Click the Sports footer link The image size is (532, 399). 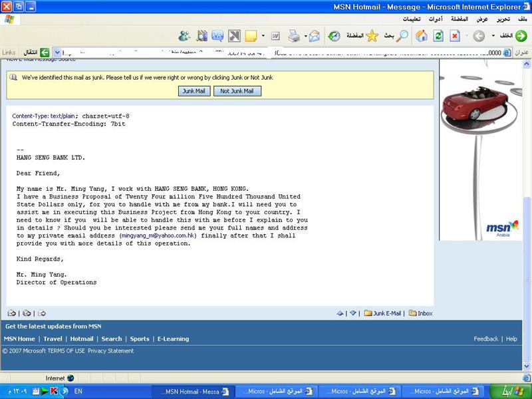[x=140, y=338]
